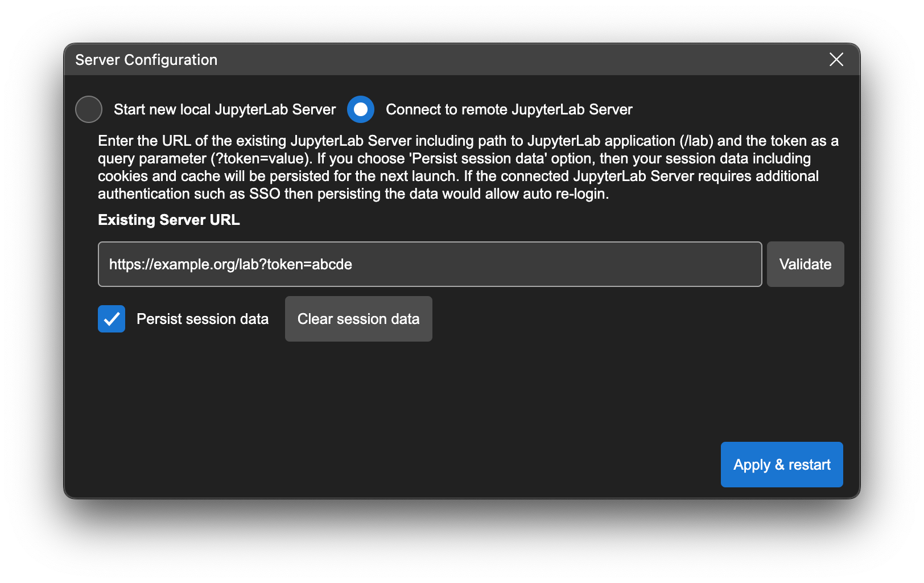Select Connect to remote JupyterLab Server radio

click(x=361, y=109)
